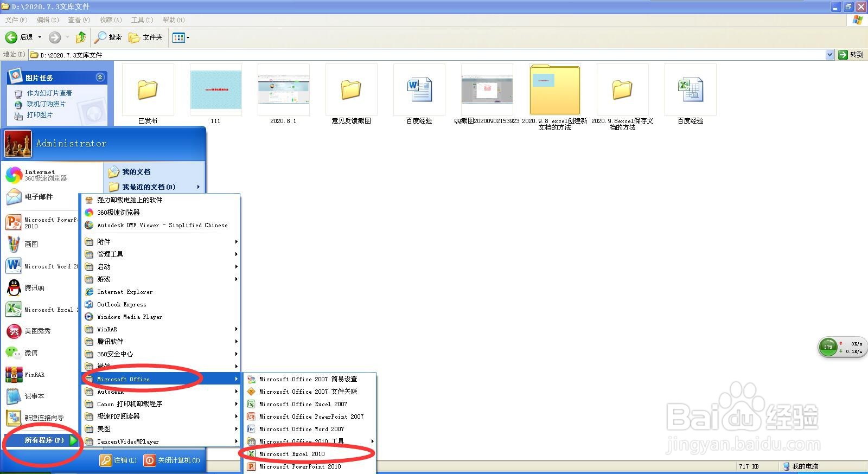Image resolution: width=868 pixels, height=474 pixels.
Task: Open Microsoft PowerPoint 2010 pinned shortcut
Action: (41, 223)
